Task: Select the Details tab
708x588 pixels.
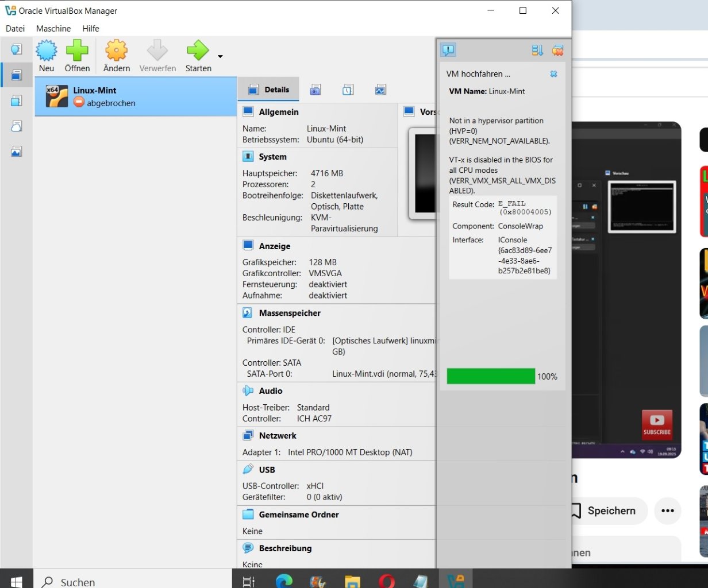Action: (x=268, y=90)
